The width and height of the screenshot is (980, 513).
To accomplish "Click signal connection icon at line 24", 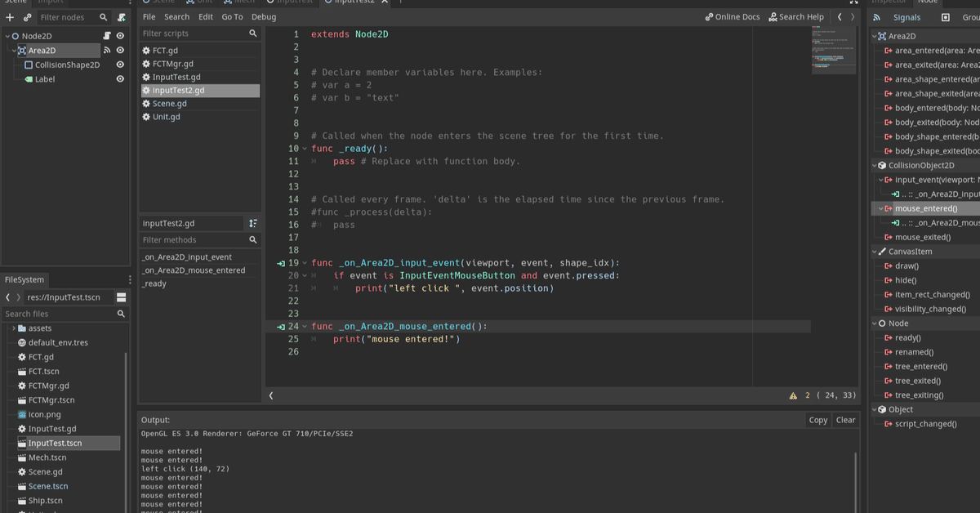I will [282, 327].
